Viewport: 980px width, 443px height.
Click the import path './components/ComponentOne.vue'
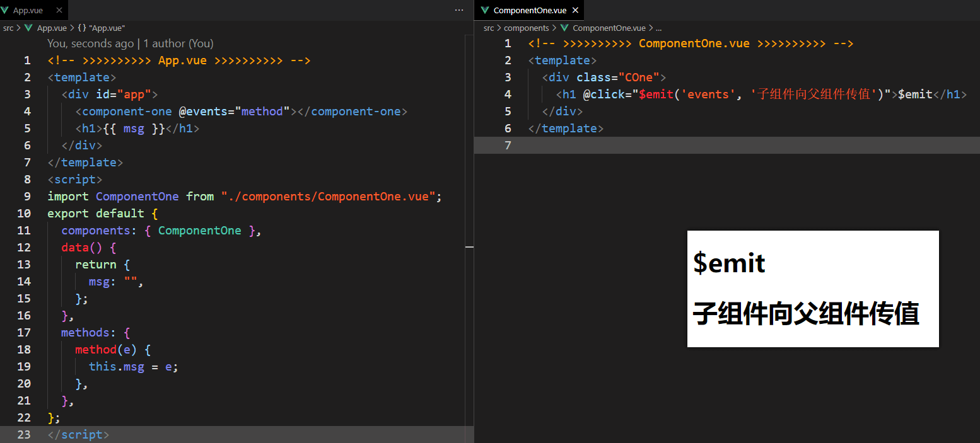[328, 197]
